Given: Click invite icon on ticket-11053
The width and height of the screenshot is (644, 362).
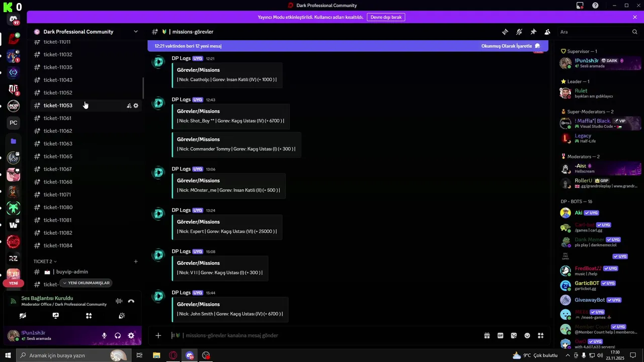Looking at the screenshot, I should (x=129, y=106).
